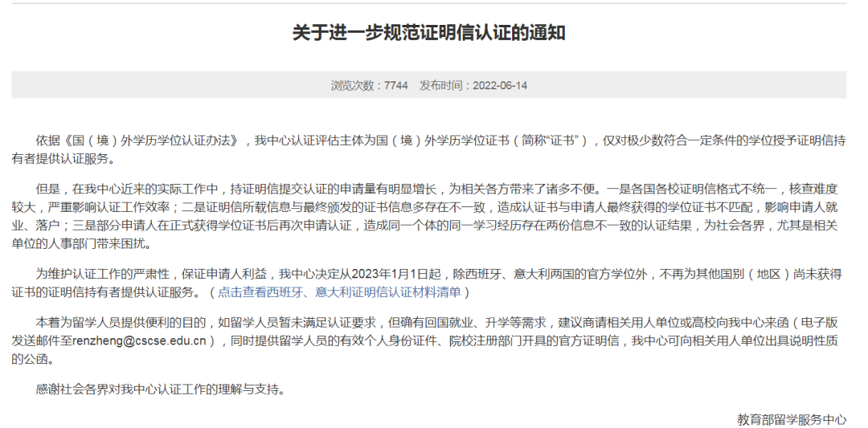Click the notice title 关于进一步规范证明信认证的通知
The image size is (868, 428).
[x=428, y=32]
